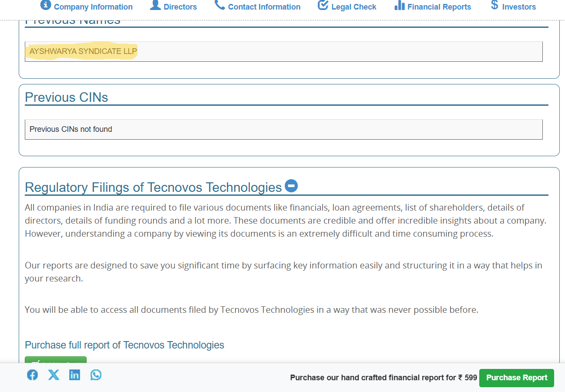Collapse the Regulatory Filings section

(x=291, y=186)
